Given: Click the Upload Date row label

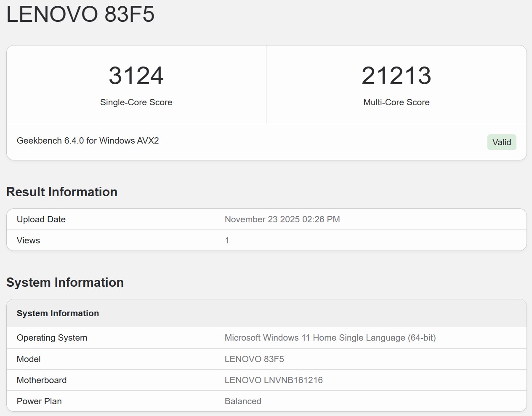Looking at the screenshot, I should click(x=41, y=219).
